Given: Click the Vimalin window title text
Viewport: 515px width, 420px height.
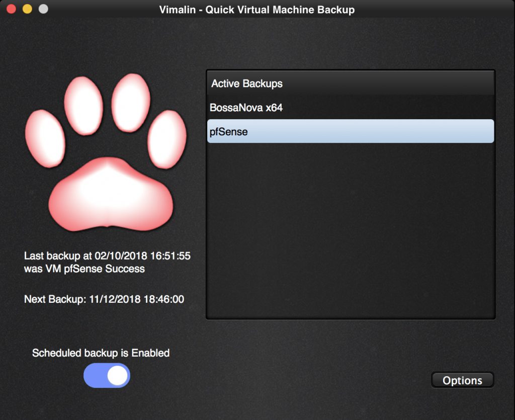Looking at the screenshot, I should (257, 10).
